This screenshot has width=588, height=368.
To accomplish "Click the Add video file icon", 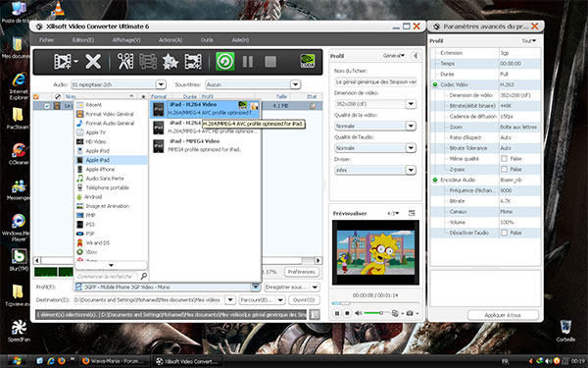I will (63, 61).
